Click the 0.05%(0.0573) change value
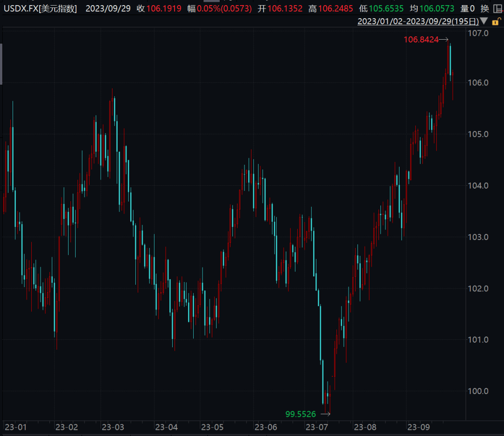 224,8
